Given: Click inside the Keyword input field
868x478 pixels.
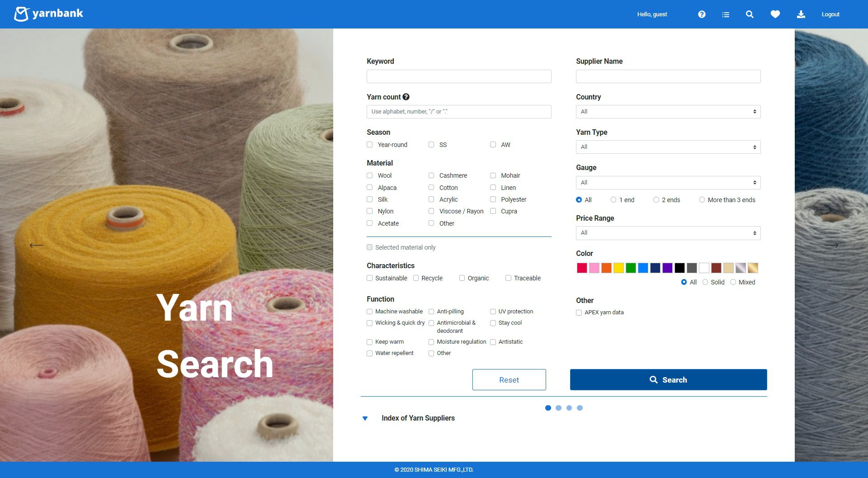Looking at the screenshot, I should pyautogui.click(x=458, y=76).
